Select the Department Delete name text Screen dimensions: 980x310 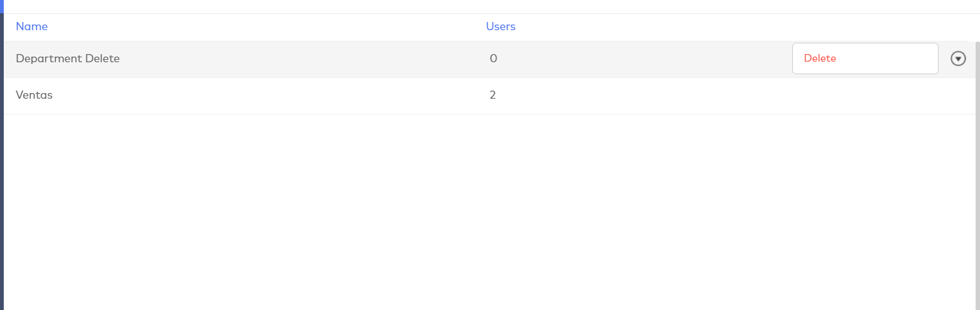coord(68,58)
